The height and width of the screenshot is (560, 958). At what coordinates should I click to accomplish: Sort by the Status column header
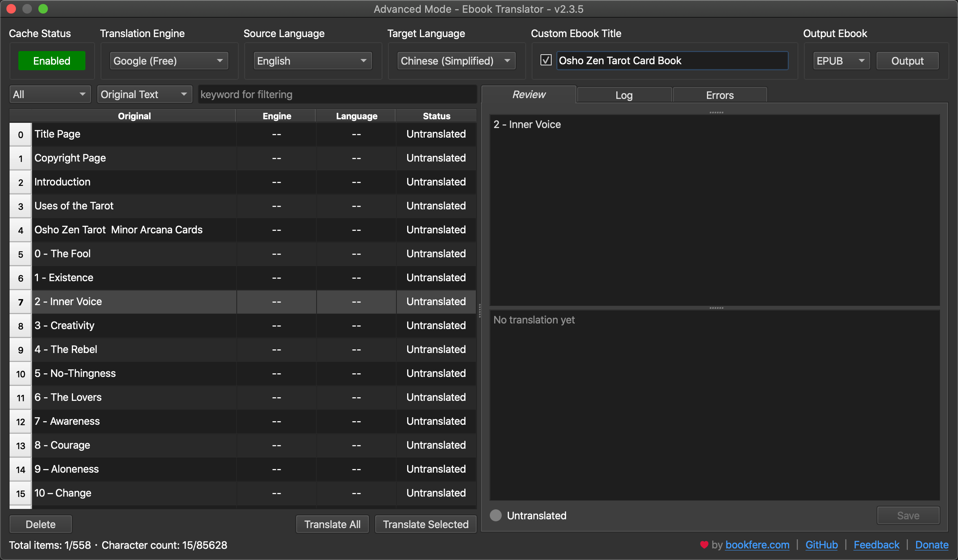[436, 116]
